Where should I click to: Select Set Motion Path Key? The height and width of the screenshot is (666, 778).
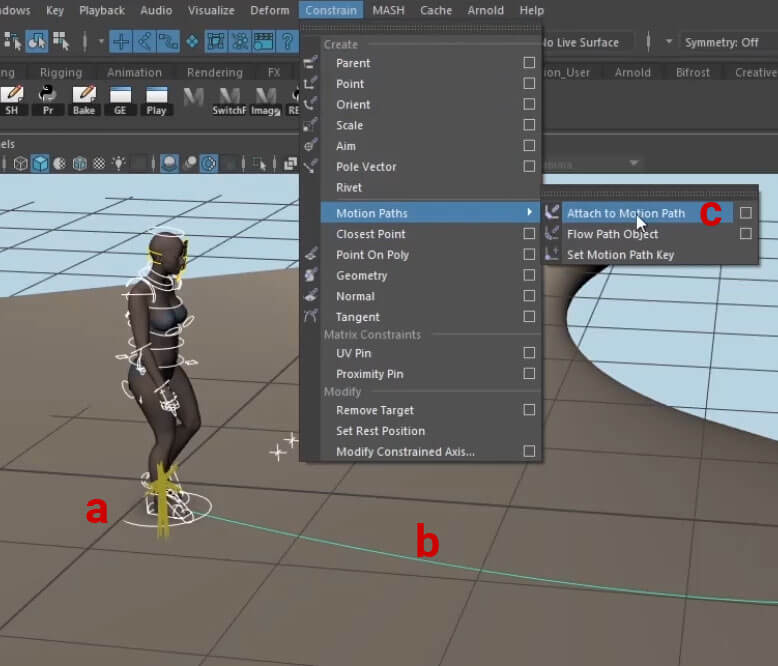pyautogui.click(x=620, y=255)
